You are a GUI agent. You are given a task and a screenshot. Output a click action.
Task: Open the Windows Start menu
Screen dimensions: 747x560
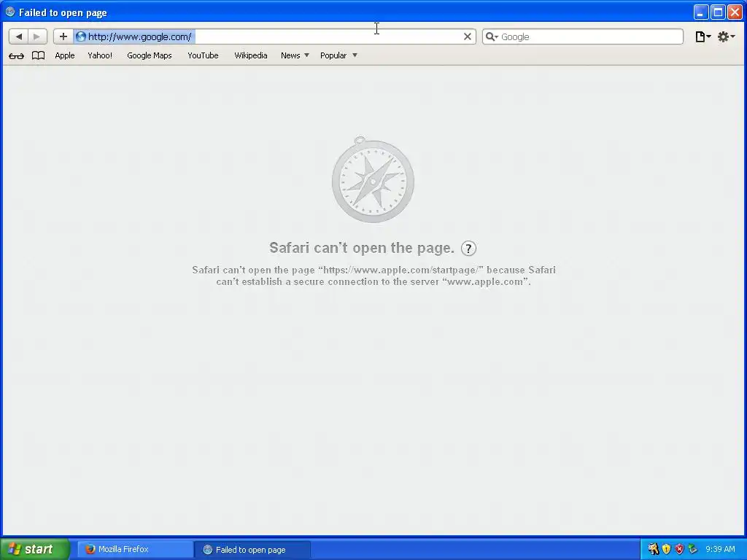pos(35,549)
